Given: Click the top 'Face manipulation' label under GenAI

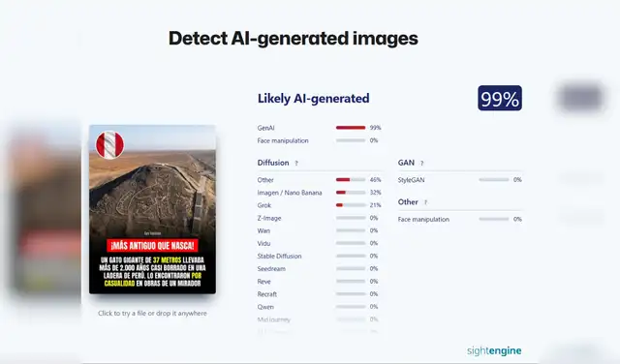Looking at the screenshot, I should pos(283,140).
